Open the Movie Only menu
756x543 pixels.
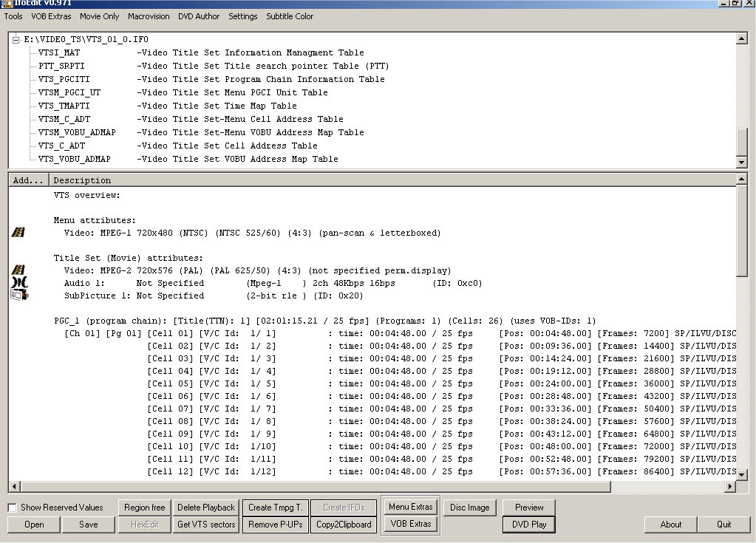(99, 16)
